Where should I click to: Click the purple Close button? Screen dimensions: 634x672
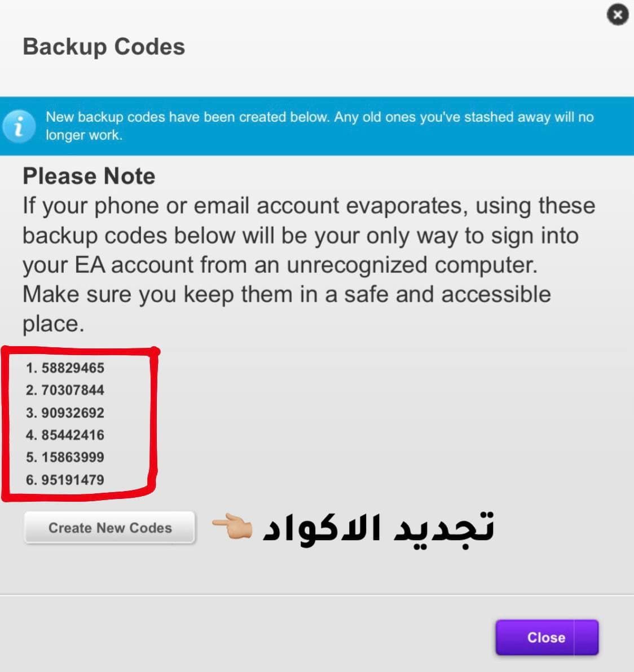tap(546, 638)
